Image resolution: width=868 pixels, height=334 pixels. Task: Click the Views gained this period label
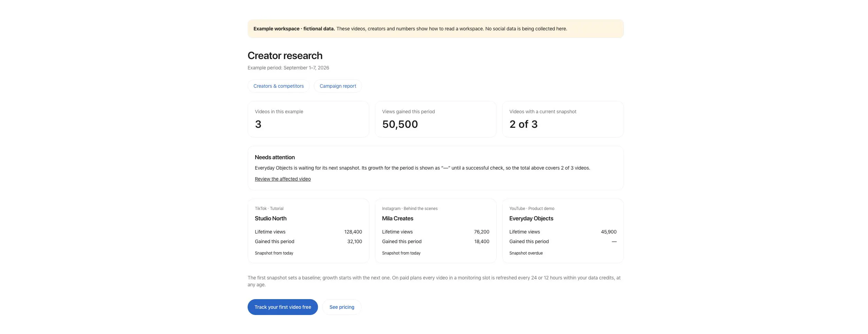[408, 112]
